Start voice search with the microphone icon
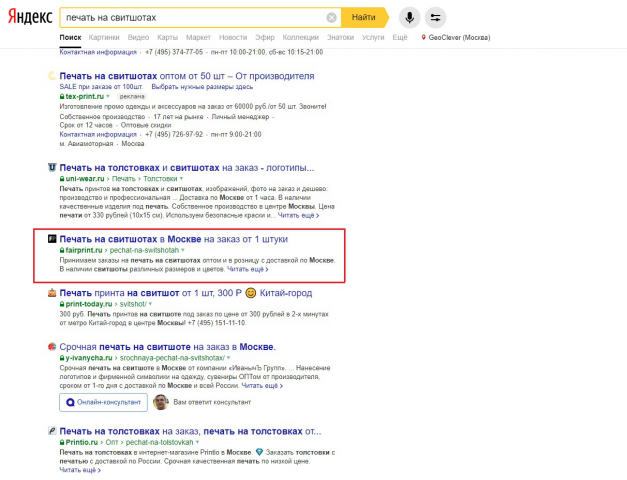 point(409,18)
